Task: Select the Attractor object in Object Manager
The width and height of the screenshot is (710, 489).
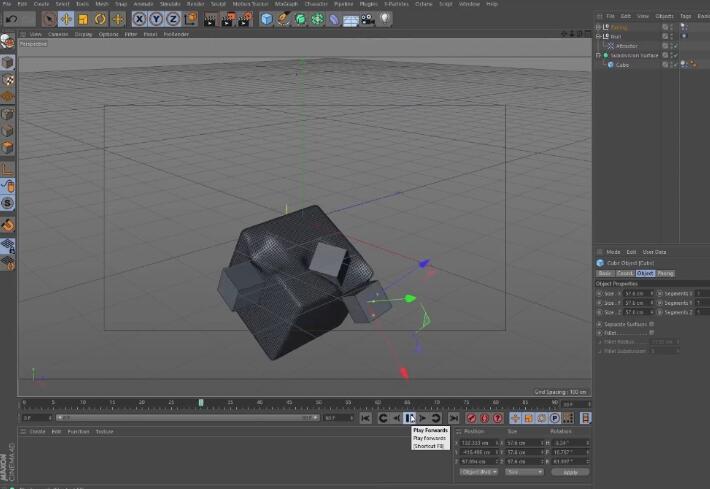Action: coord(626,46)
